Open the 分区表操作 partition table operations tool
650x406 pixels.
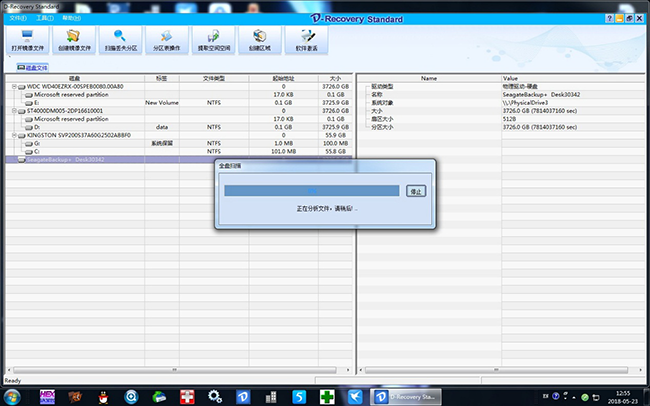167,41
